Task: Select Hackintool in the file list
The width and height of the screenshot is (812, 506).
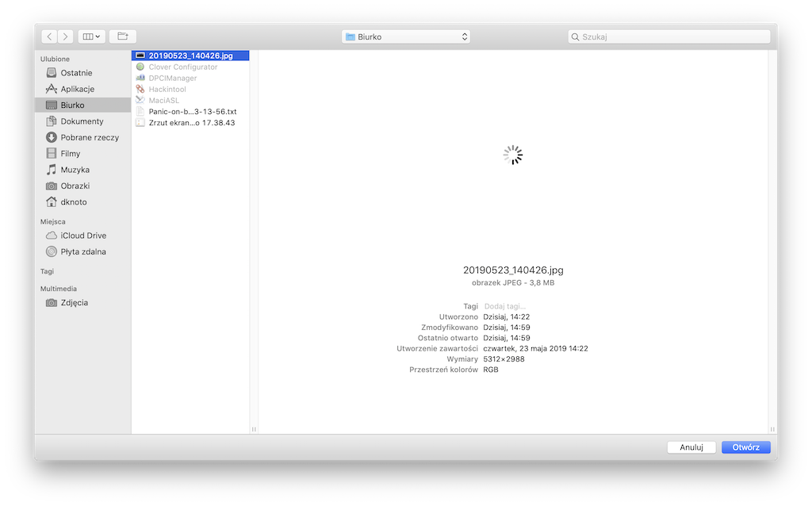Action: [190, 89]
